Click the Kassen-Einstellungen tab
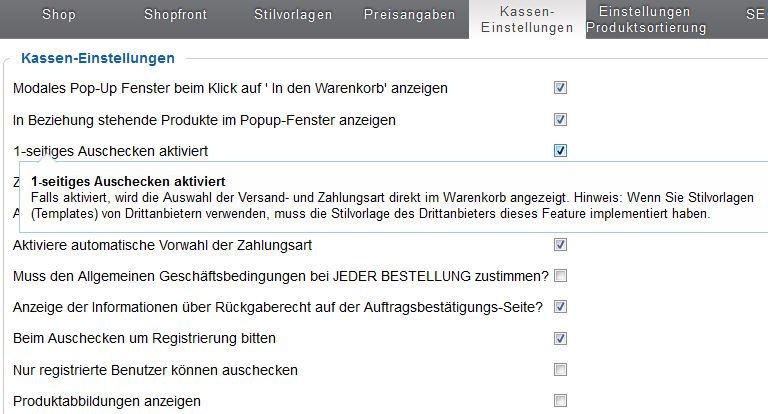 point(527,19)
